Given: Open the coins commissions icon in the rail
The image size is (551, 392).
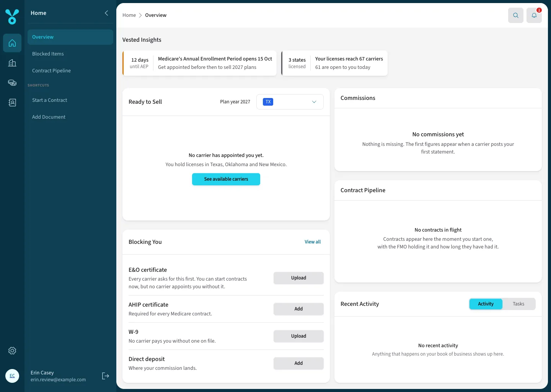Looking at the screenshot, I should (12, 83).
